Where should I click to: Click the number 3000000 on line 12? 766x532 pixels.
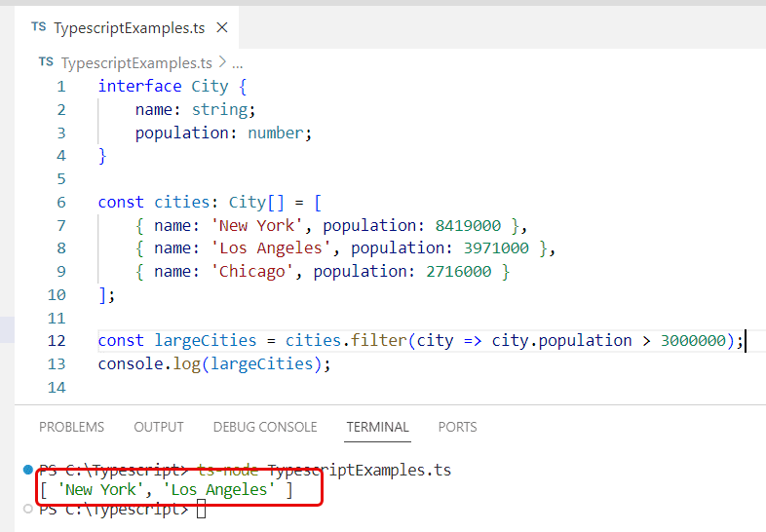tap(693, 340)
